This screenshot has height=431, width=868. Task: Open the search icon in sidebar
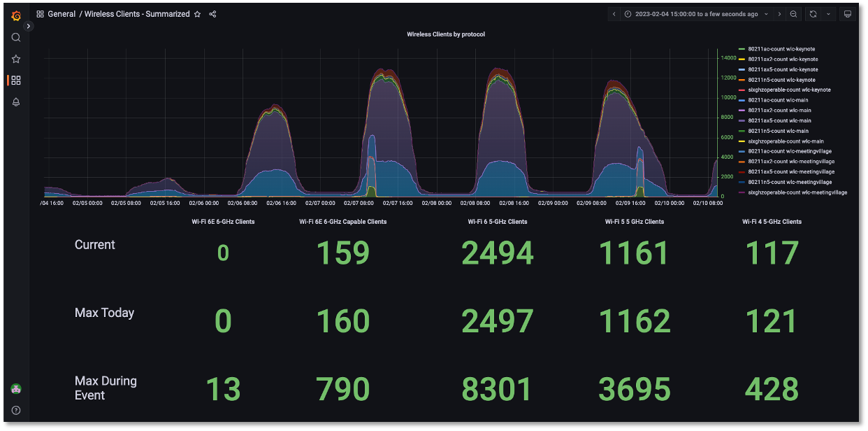coord(16,38)
